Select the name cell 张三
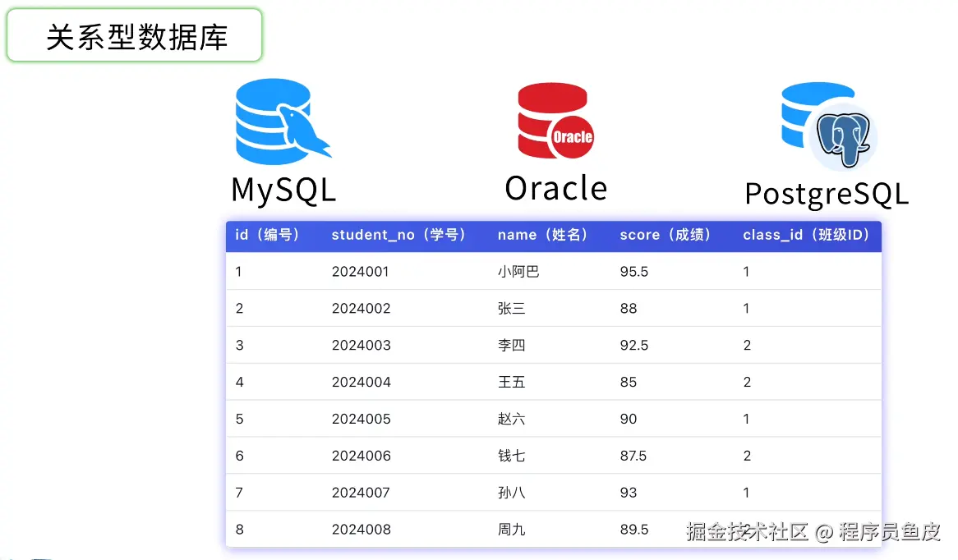This screenshot has width=958, height=560. [x=511, y=309]
